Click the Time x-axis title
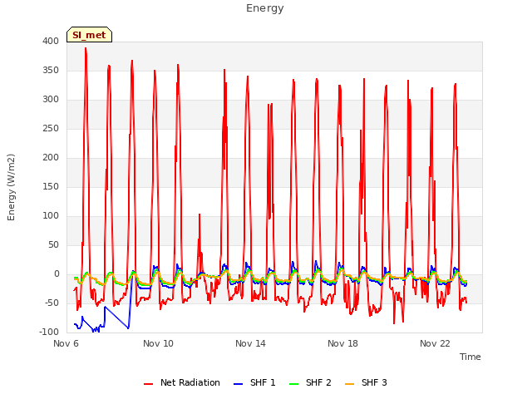Viewport: 532px width, 399px height. (x=470, y=357)
